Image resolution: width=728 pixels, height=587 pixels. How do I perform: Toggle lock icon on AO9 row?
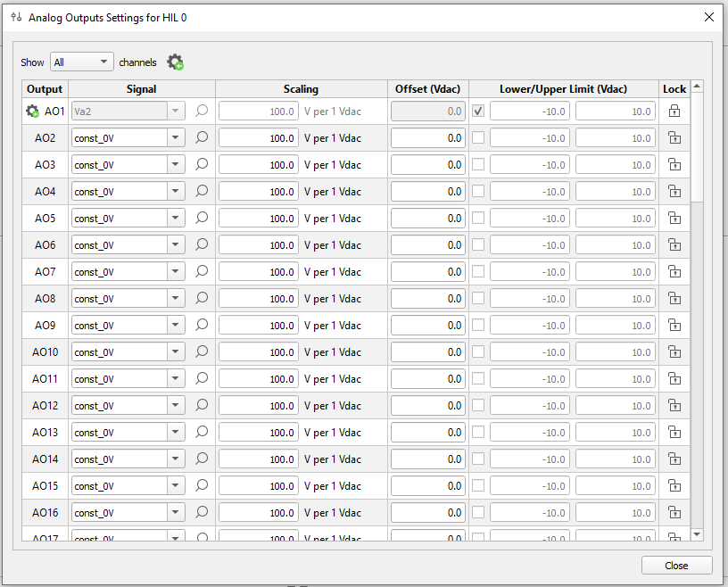[674, 326]
